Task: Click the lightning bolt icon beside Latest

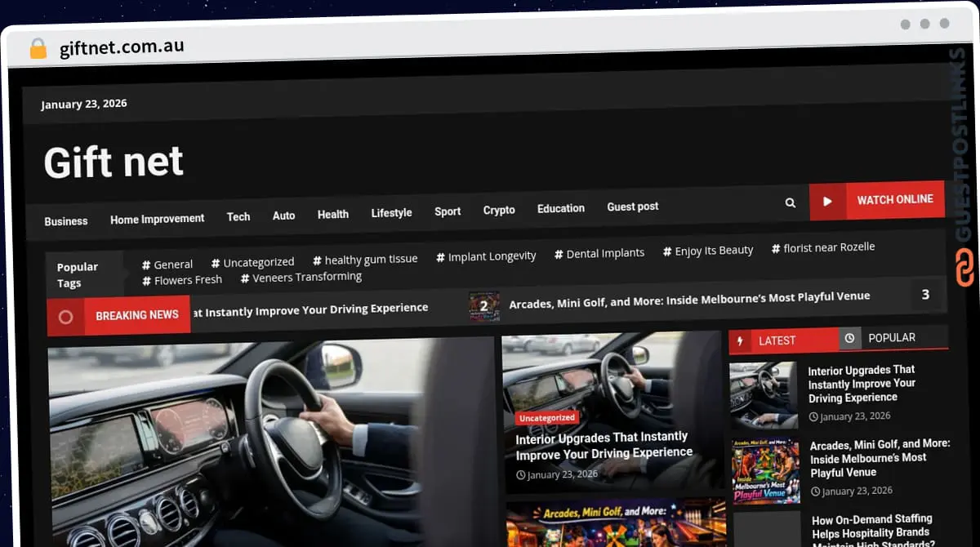Action: [741, 341]
